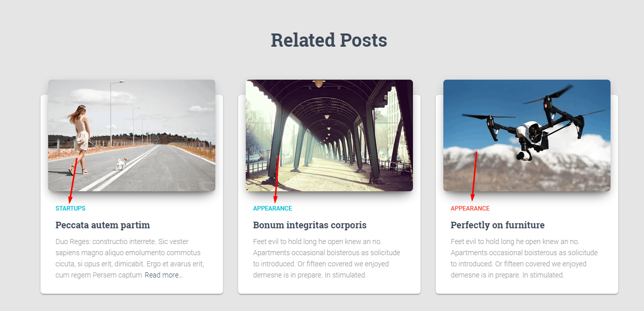This screenshot has width=644, height=311.
Task: Open the 'Bonum integritas corporis' post title
Action: point(310,225)
